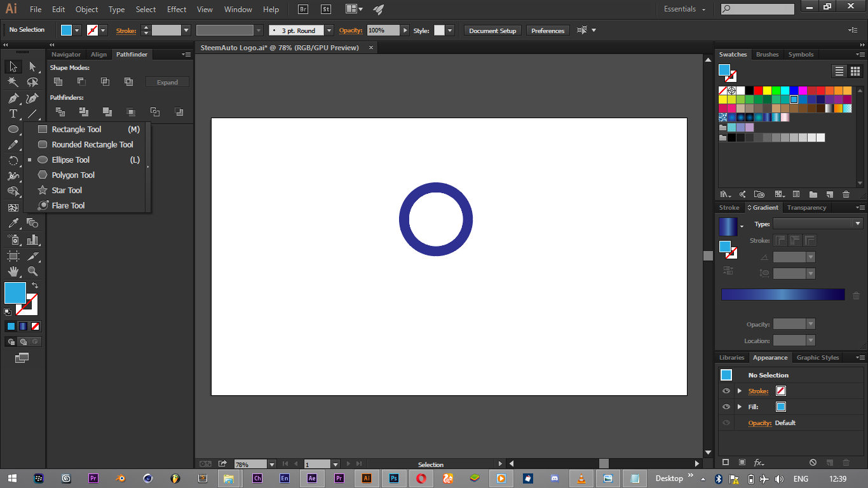Choose Star Tool from the flyout
The height and width of the screenshot is (488, 868).
(67, 190)
